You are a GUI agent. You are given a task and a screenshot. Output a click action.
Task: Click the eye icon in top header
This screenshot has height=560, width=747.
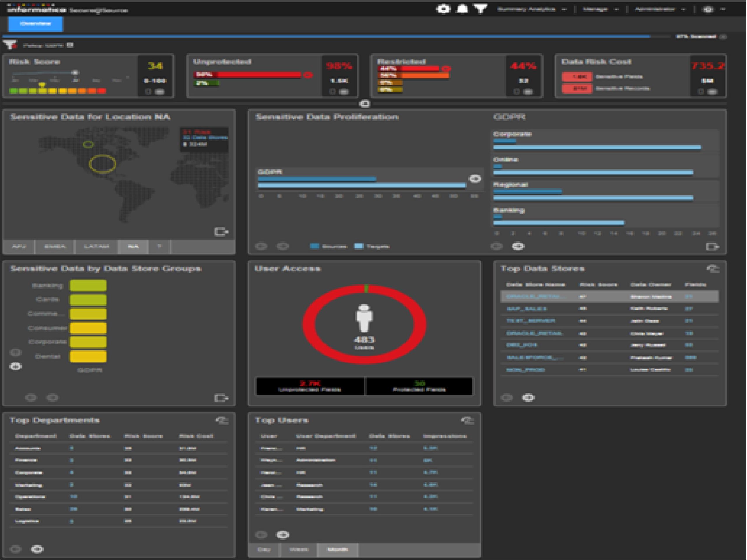pos(443,9)
